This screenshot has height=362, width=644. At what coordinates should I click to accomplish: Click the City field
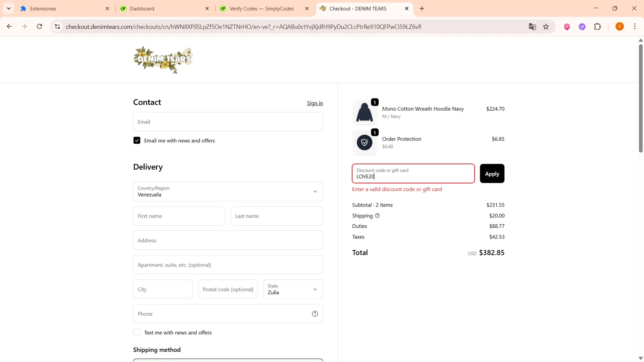163,289
